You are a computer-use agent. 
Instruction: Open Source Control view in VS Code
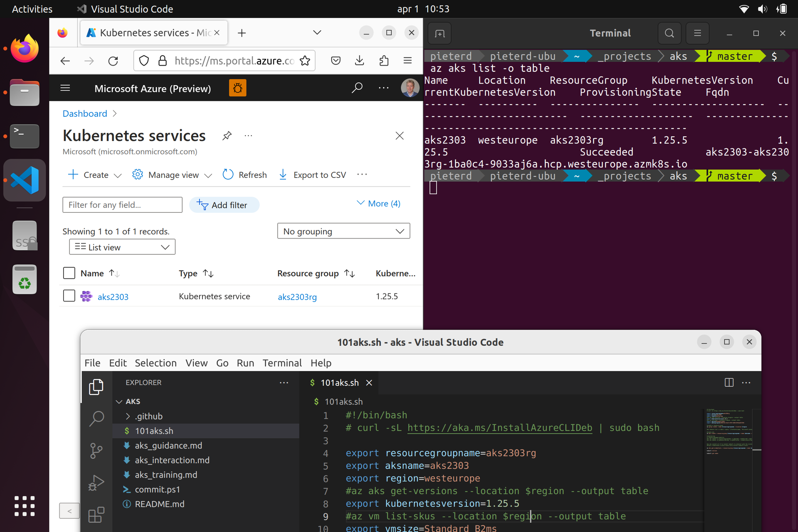pyautogui.click(x=96, y=451)
